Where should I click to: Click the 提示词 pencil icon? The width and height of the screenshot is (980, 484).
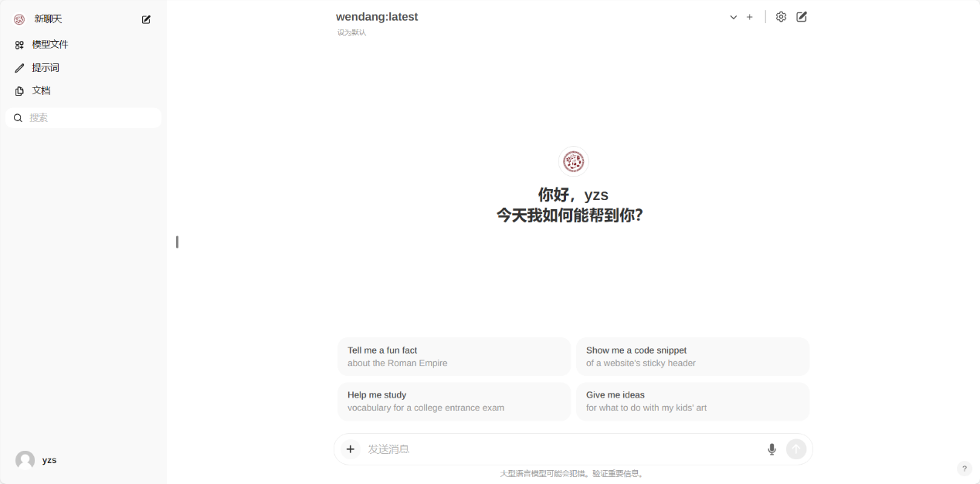19,68
